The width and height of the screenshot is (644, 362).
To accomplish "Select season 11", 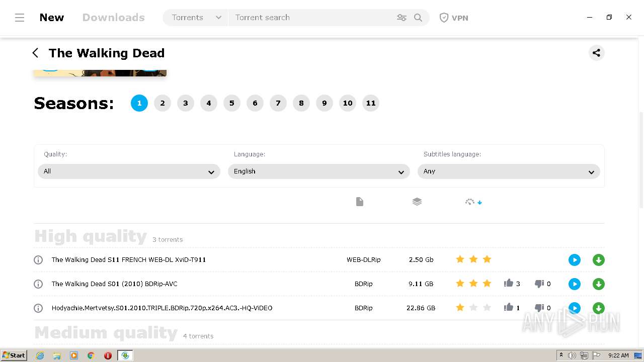I will tap(371, 103).
